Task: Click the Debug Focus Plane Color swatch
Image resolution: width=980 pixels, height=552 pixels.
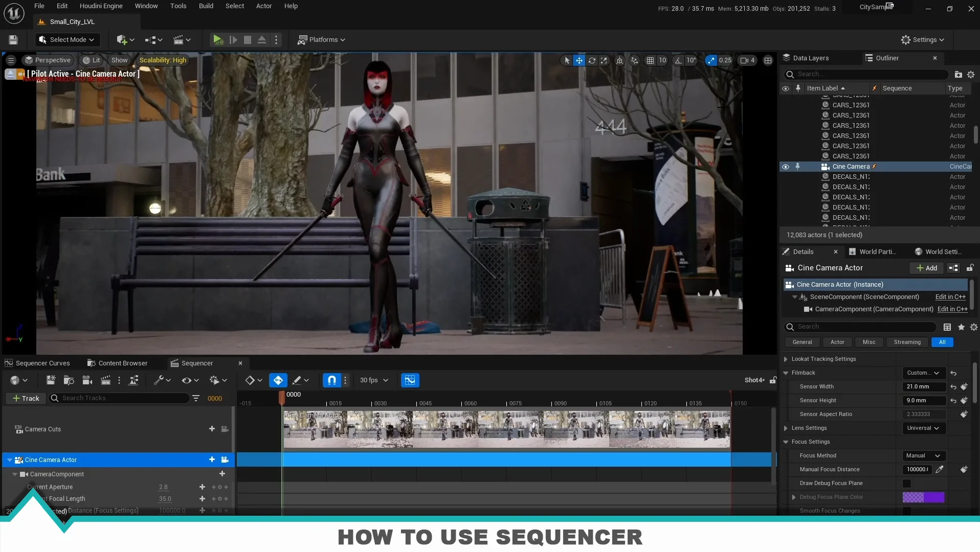Action: click(923, 497)
